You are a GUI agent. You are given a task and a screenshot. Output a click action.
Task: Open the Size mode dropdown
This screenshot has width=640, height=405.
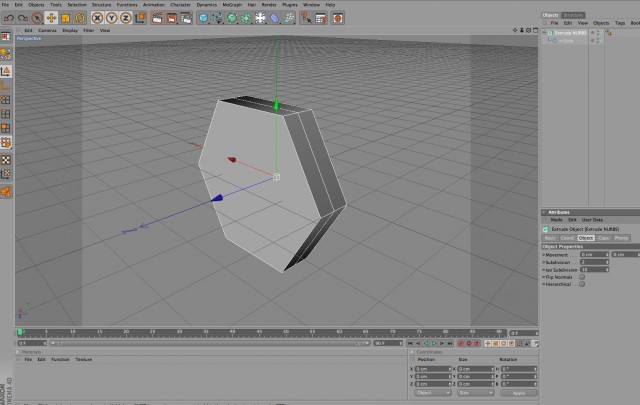[x=476, y=393]
